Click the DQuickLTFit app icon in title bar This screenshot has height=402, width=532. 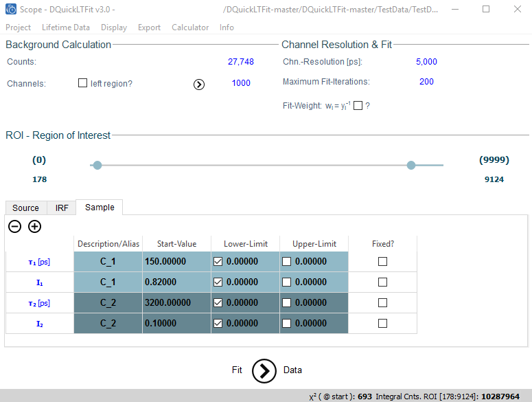pos(11,10)
